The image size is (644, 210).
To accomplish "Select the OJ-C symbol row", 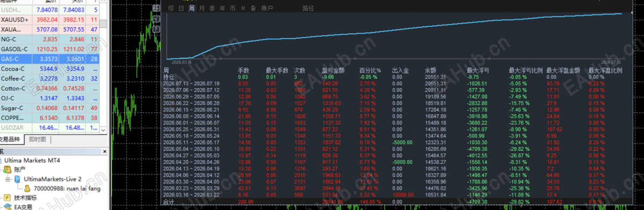I will point(50,98).
